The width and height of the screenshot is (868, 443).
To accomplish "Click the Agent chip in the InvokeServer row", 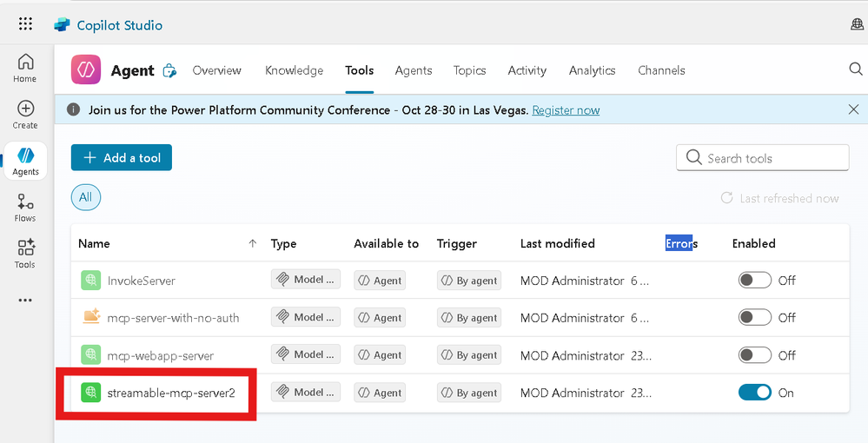I will 380,281.
